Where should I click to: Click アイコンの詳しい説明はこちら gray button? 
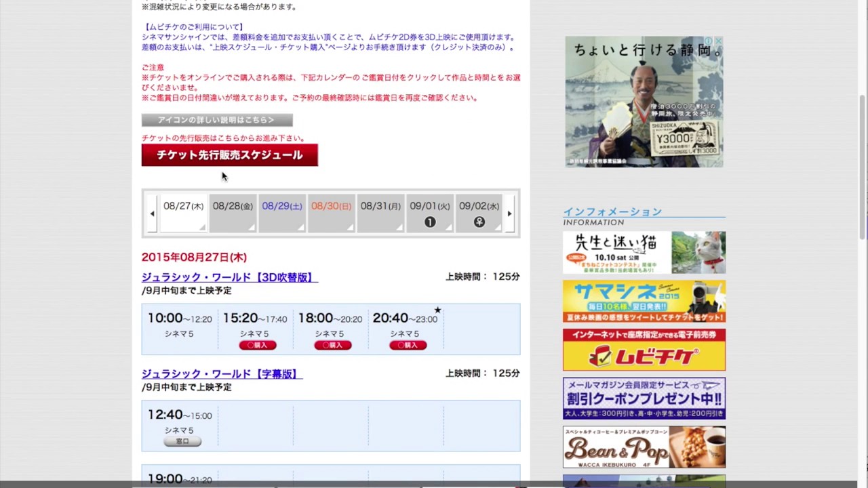[217, 120]
